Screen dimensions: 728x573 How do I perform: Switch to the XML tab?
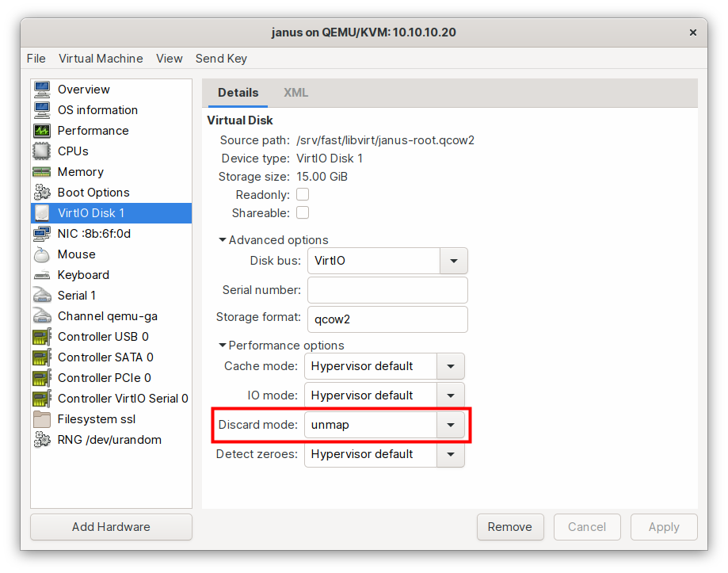(x=295, y=92)
